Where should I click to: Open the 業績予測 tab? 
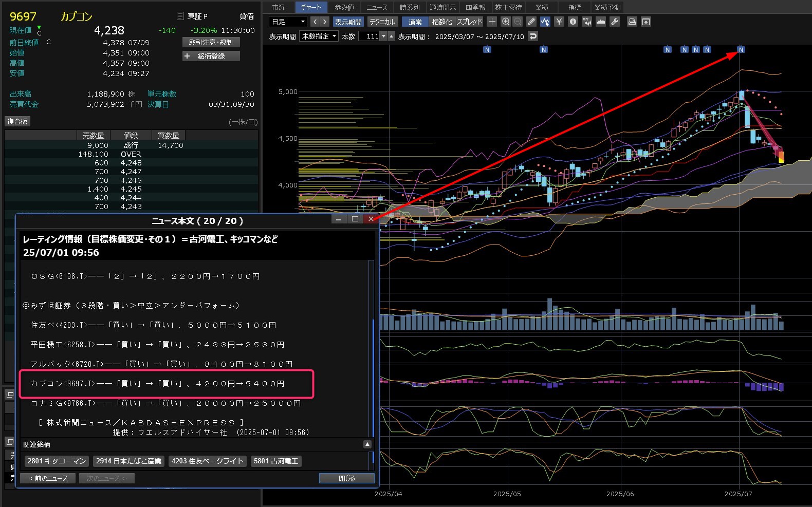(x=607, y=7)
